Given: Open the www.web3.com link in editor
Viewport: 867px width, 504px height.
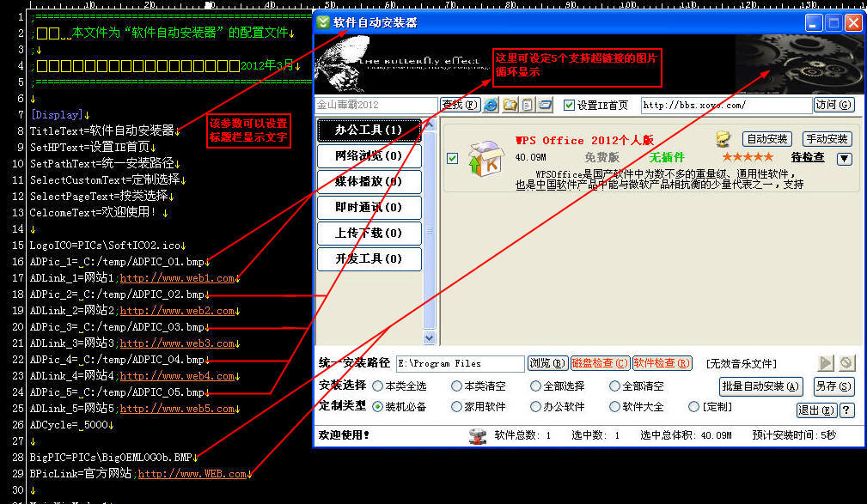Looking at the screenshot, I should point(177,343).
